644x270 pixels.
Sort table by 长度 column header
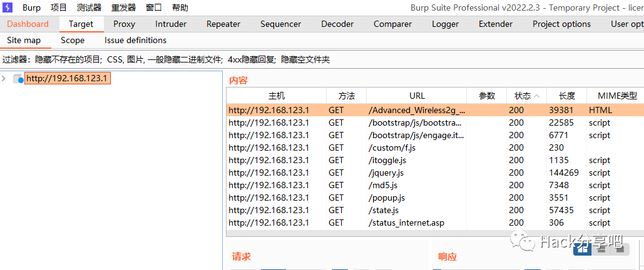567,96
